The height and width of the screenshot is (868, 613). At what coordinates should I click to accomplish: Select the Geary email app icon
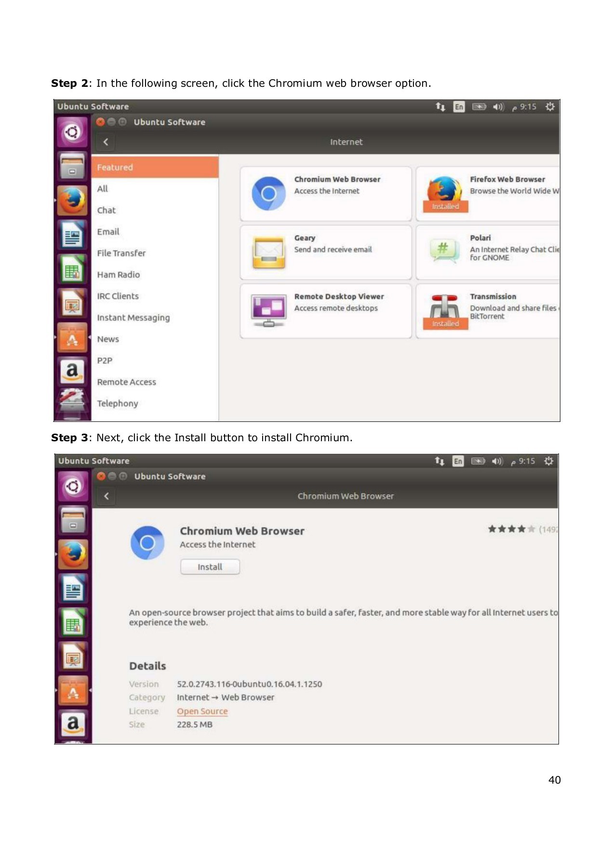point(268,252)
